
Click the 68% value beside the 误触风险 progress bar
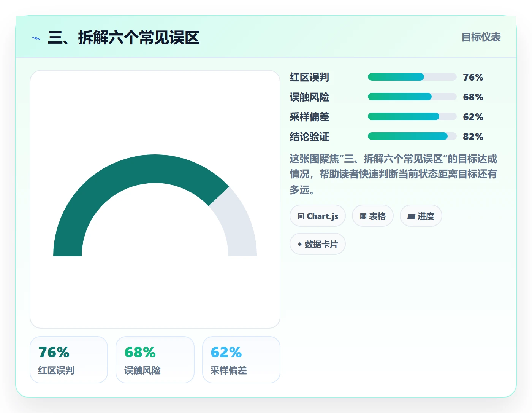473,97
